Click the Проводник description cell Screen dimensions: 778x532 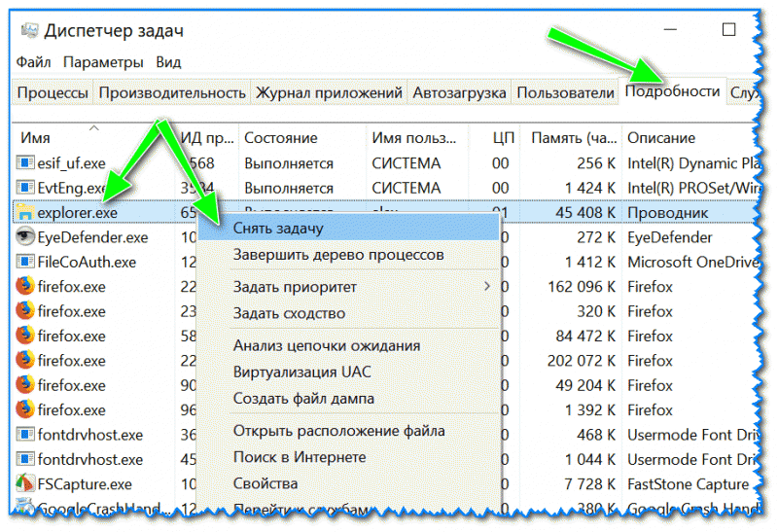click(x=668, y=212)
